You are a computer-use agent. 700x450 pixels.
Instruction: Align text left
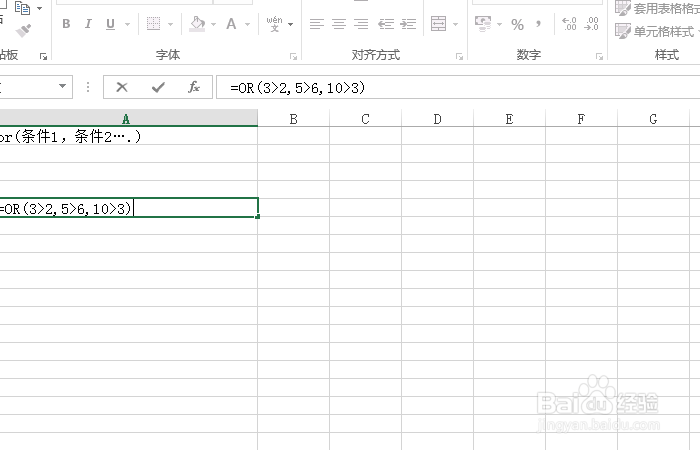click(317, 24)
